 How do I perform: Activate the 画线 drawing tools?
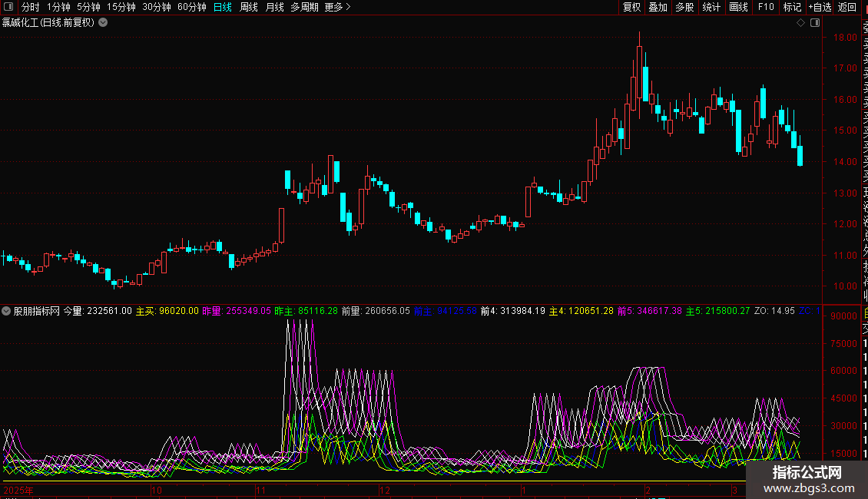click(x=738, y=7)
